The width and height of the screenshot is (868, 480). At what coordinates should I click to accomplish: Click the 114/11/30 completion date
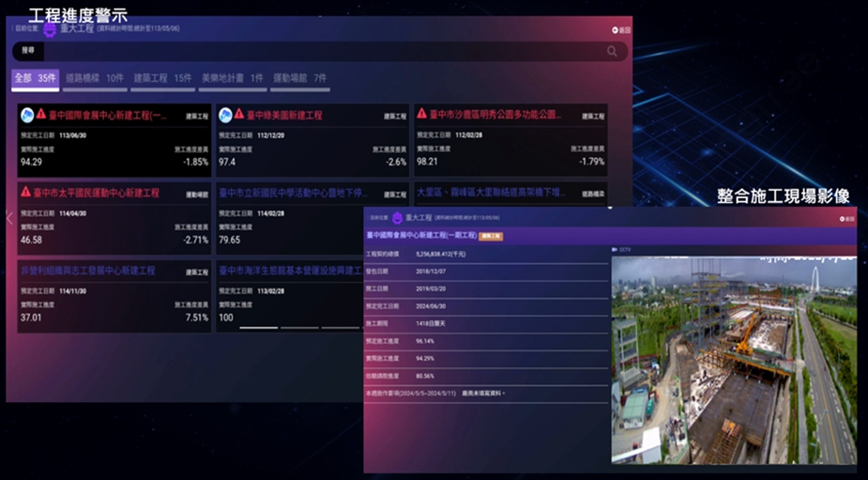72,291
